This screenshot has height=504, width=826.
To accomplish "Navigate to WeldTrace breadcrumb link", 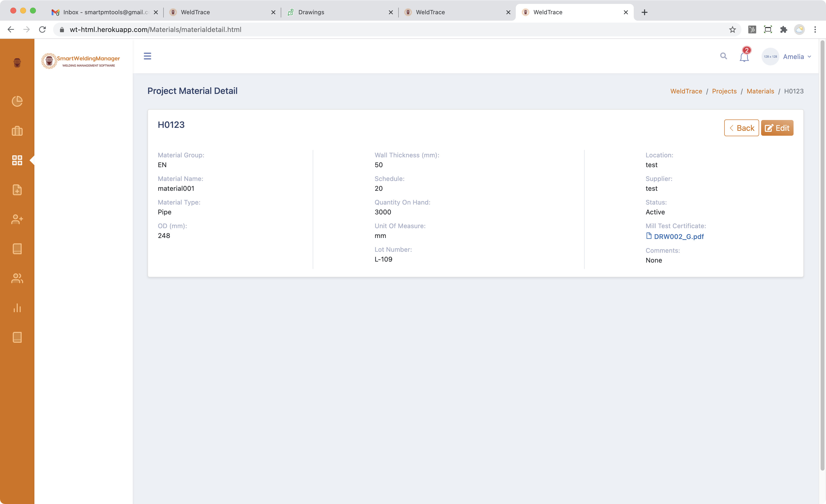I will (x=686, y=91).
